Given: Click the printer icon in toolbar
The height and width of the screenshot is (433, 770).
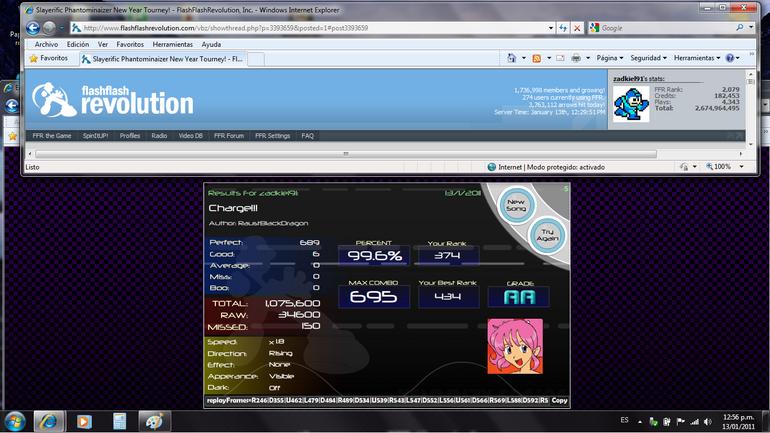Looking at the screenshot, I should [576, 58].
